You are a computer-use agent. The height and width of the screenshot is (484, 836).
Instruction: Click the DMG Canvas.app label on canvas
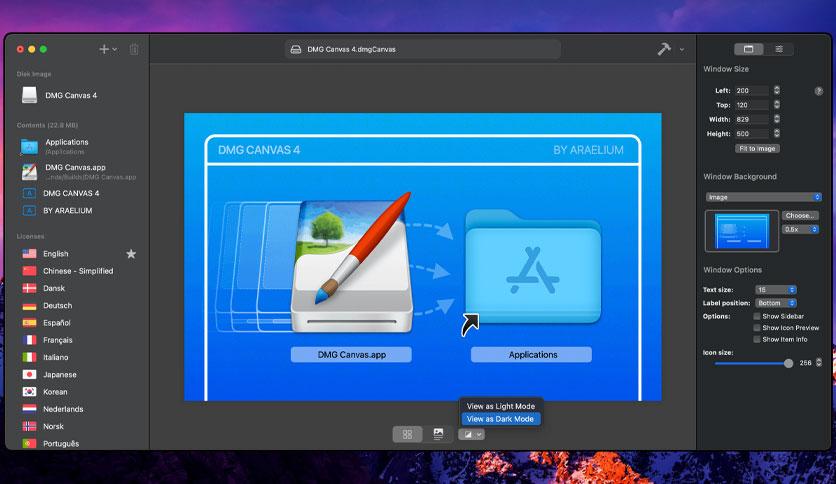(x=351, y=354)
